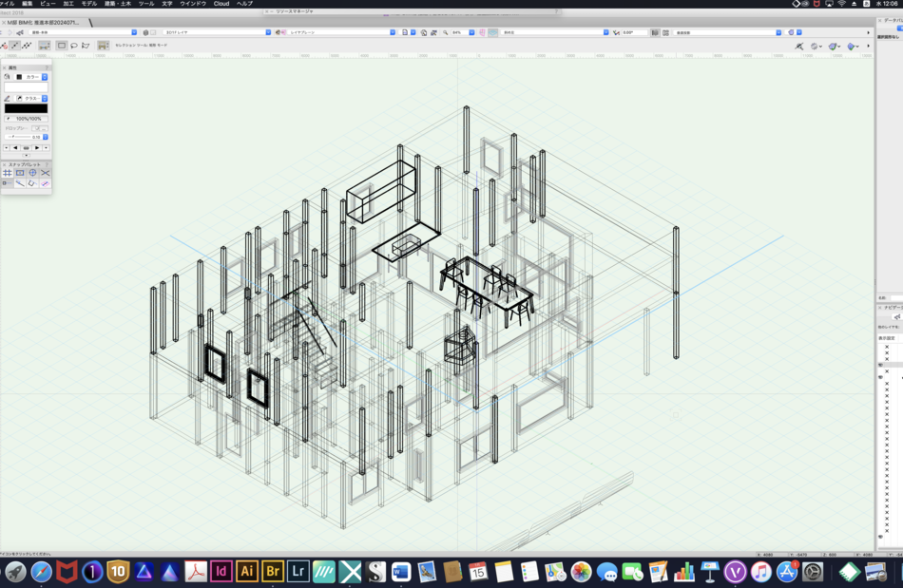Open the fill style カラー dropdown
Image resolution: width=903 pixels, height=588 pixels.
(32, 76)
